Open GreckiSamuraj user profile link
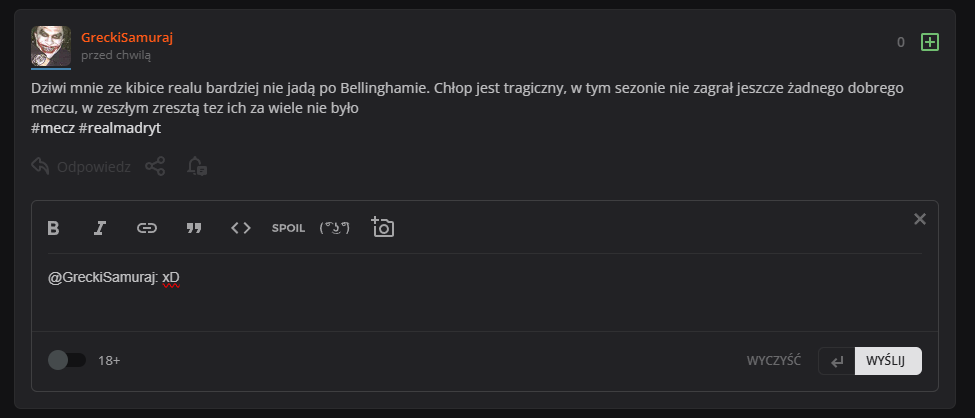Screen dimensions: 975x418 [127, 37]
